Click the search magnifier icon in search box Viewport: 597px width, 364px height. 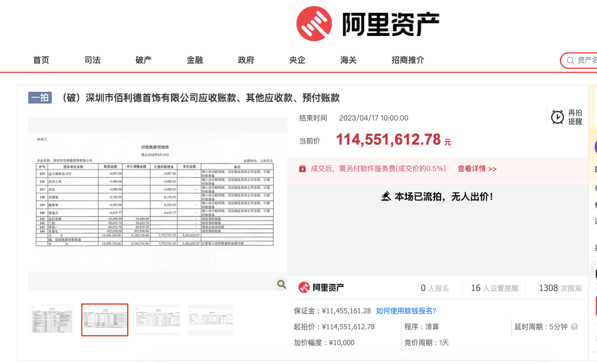tap(570, 61)
